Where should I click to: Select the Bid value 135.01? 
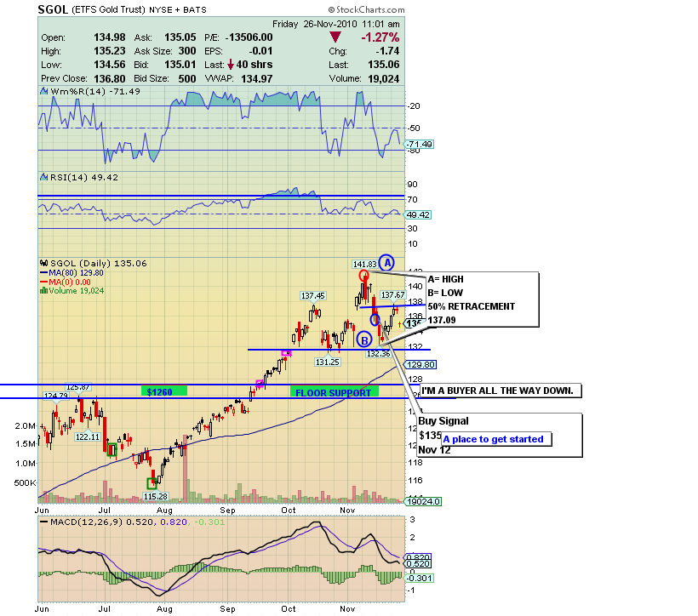point(180,65)
